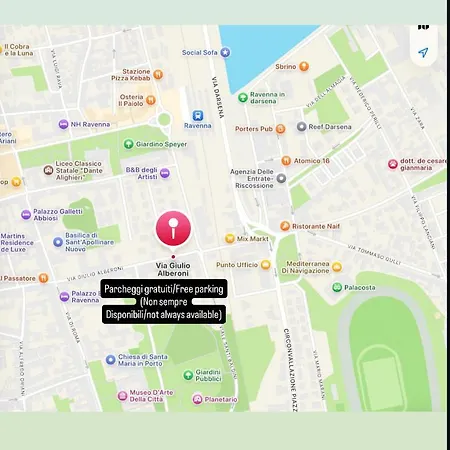
Task: Click the location arrow tracking icon
Action: click(423, 52)
